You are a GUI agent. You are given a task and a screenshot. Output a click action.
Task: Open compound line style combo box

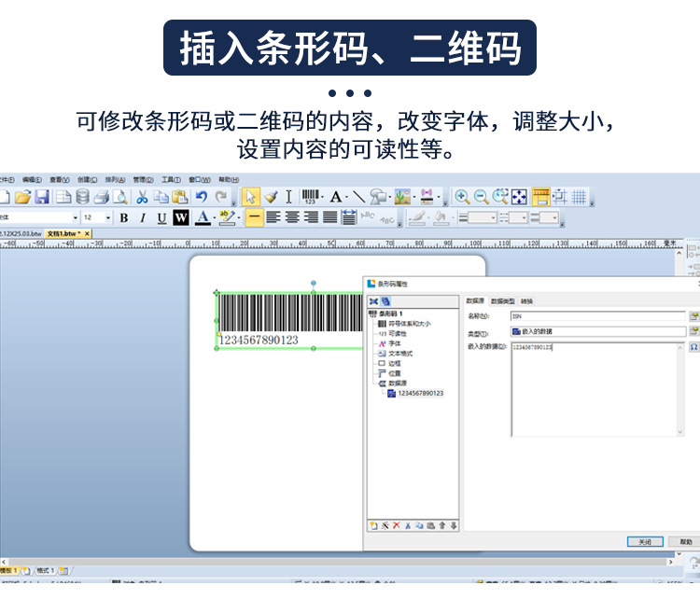(545, 217)
